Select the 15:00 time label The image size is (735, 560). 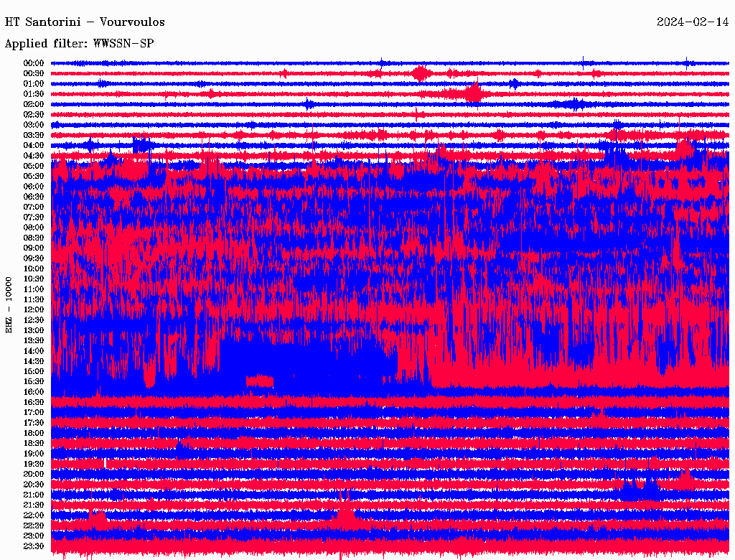34,371
